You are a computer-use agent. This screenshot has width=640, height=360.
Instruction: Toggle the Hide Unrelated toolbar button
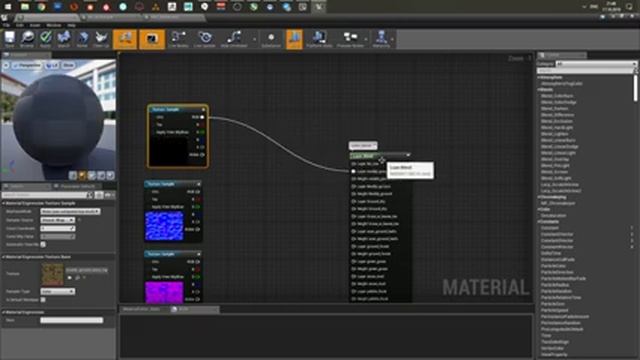pos(234,39)
